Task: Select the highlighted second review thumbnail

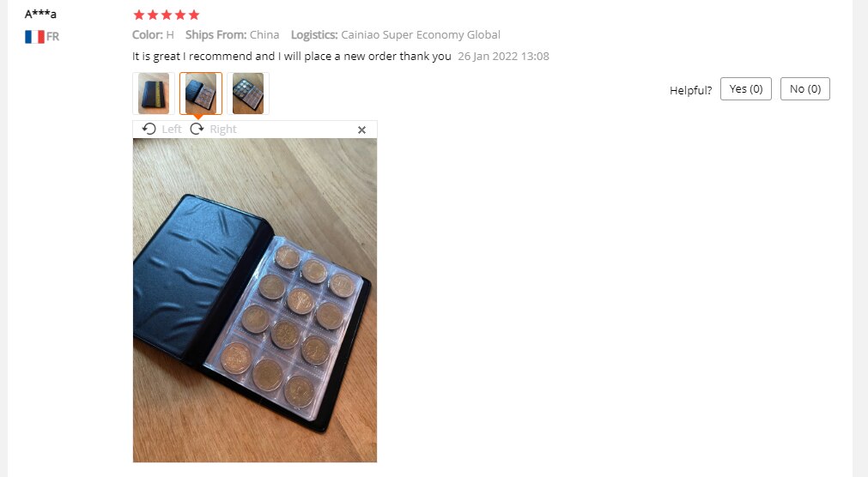Action: point(200,94)
